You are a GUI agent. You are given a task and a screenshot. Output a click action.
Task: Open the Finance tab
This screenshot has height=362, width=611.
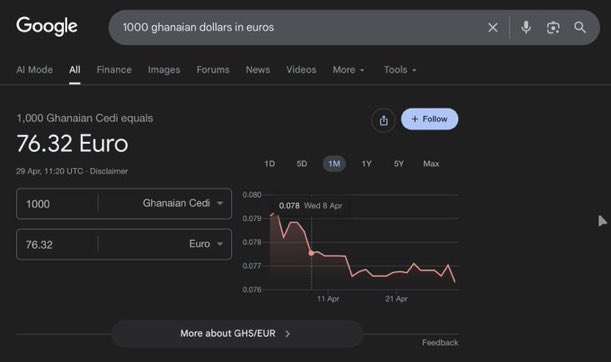pos(114,70)
